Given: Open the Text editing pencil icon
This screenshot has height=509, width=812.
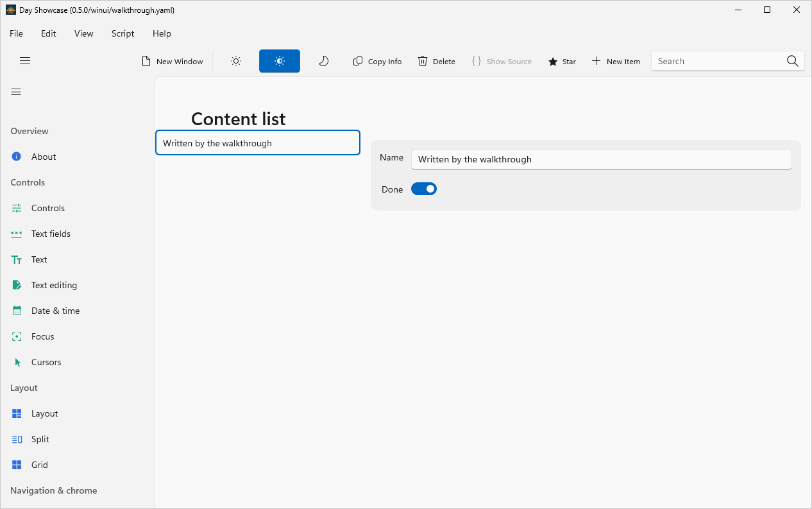Looking at the screenshot, I should coord(17,285).
